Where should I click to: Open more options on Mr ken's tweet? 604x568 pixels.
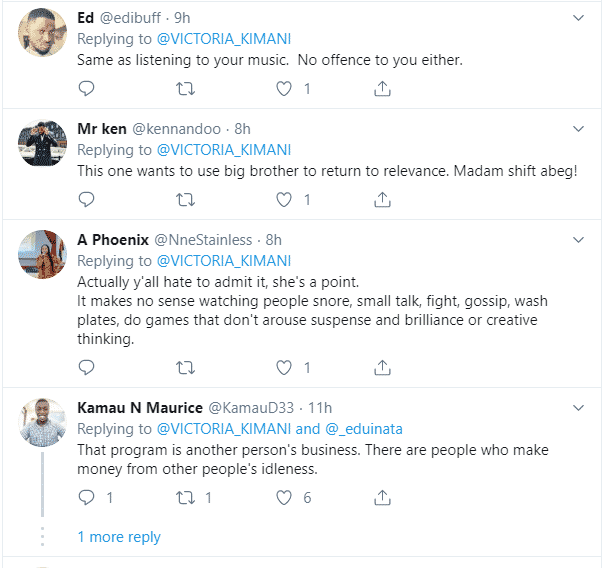click(578, 129)
